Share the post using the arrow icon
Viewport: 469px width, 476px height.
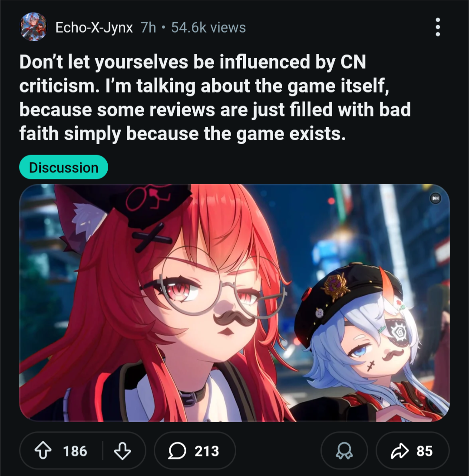[400, 451]
